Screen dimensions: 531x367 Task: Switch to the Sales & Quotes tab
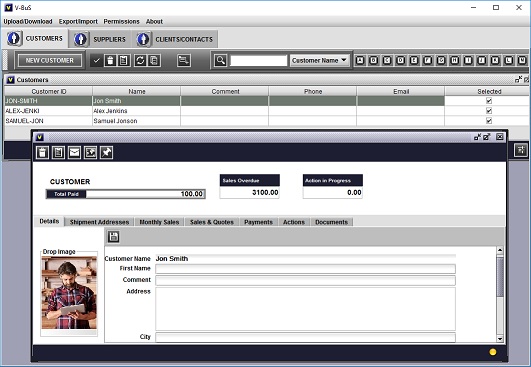point(212,222)
